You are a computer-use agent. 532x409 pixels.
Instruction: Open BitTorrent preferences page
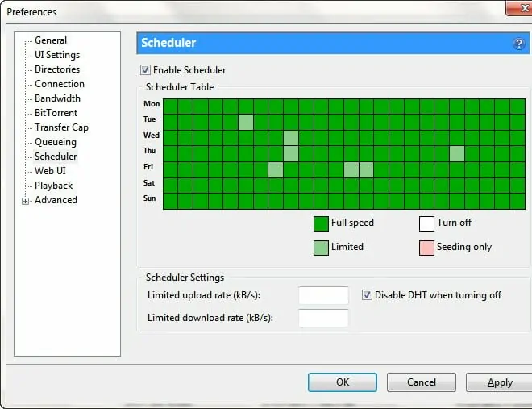(x=56, y=113)
